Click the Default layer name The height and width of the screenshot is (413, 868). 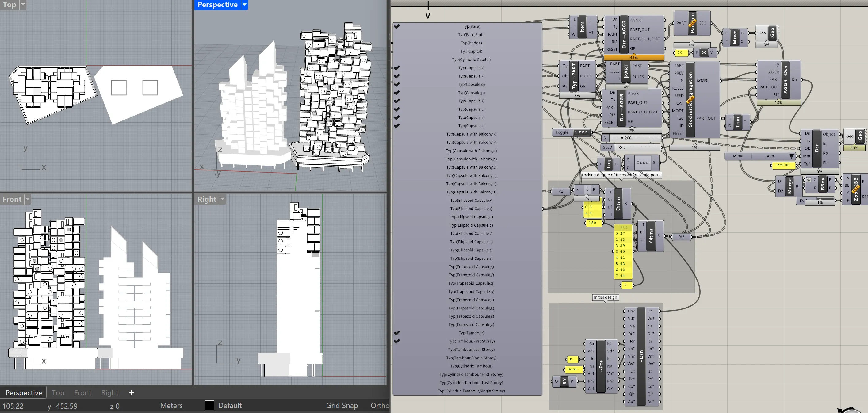(230, 406)
